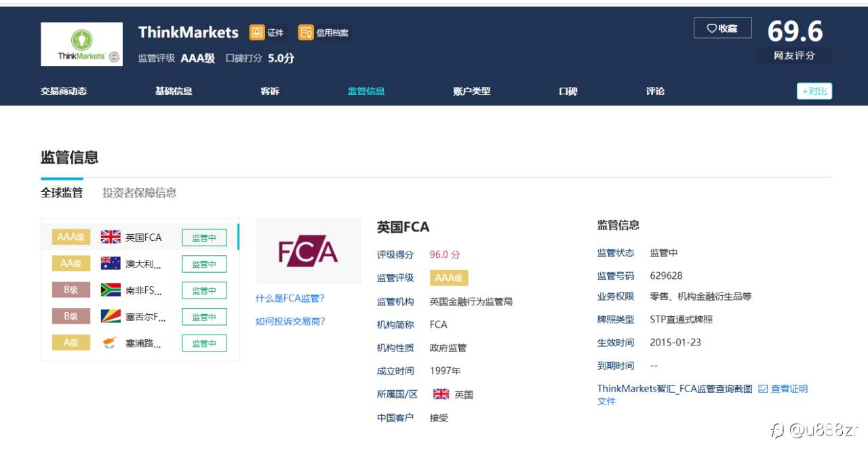This screenshot has height=456, width=868.
Task: Select the 塞舌尔F regulator entry
Action: point(140,317)
